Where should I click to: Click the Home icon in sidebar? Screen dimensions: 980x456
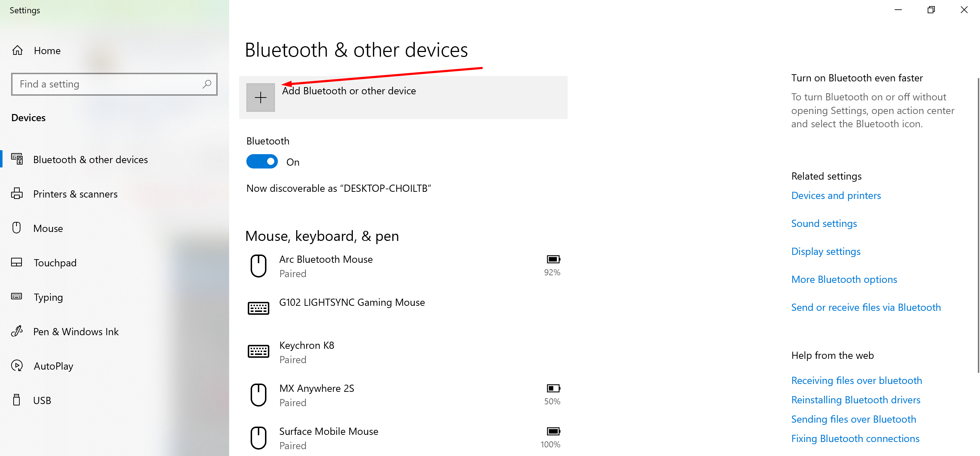[x=18, y=51]
